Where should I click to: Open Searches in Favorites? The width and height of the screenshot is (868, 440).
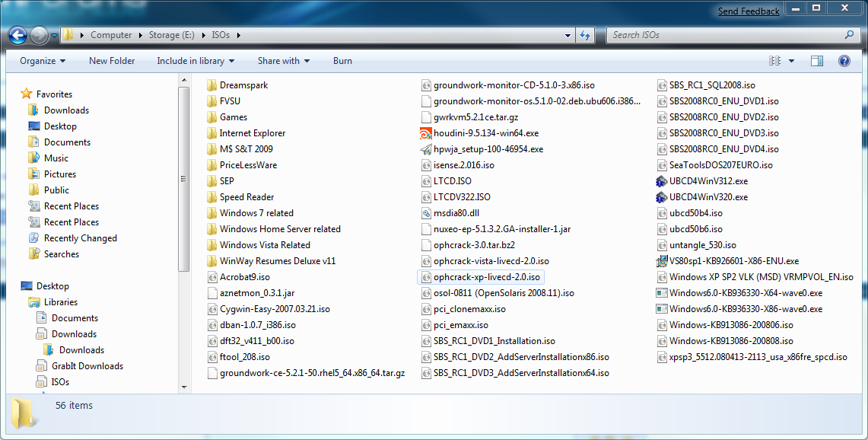coord(62,254)
